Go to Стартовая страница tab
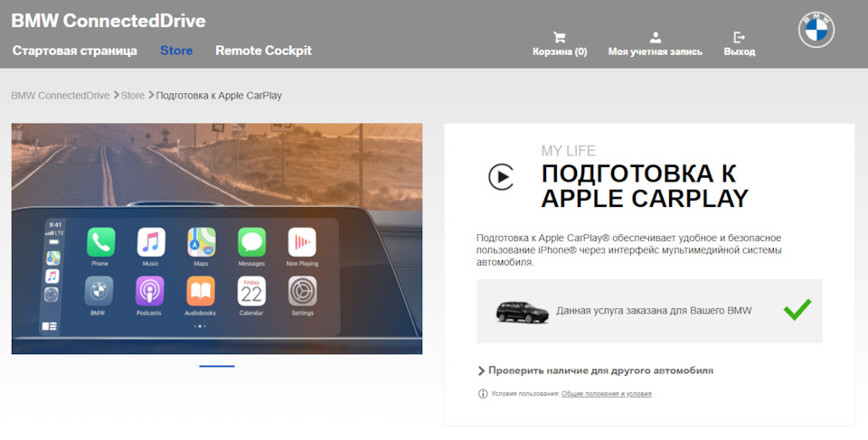Screen dimensions: 868x440 coord(75,51)
